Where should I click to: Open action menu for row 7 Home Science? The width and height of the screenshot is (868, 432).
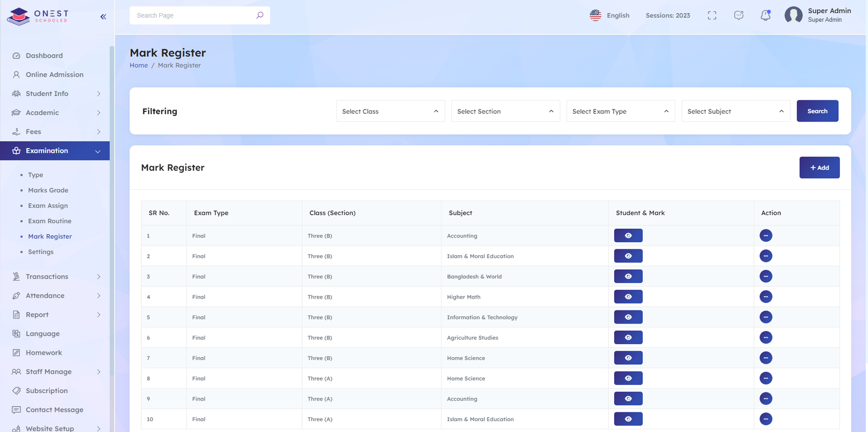765,358
